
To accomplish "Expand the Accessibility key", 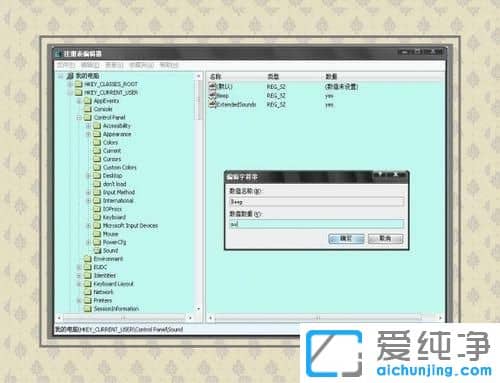I will tap(88, 126).
